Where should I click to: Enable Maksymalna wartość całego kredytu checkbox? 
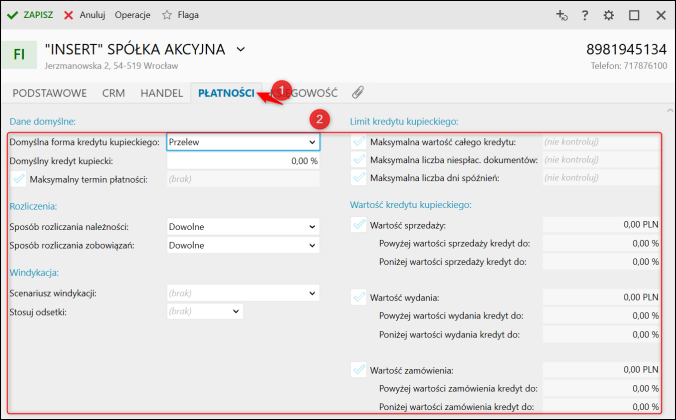point(359,141)
